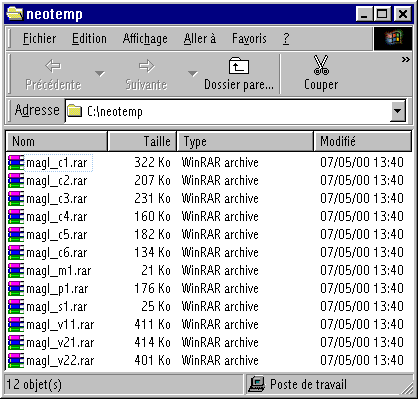Viewport: 418px width, 399px height.
Task: Click the magl_c2.rar archive icon
Action: coord(16,181)
